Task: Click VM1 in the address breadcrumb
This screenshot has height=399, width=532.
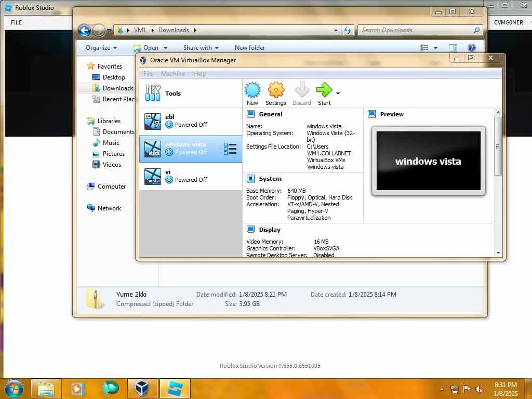Action: (x=140, y=30)
